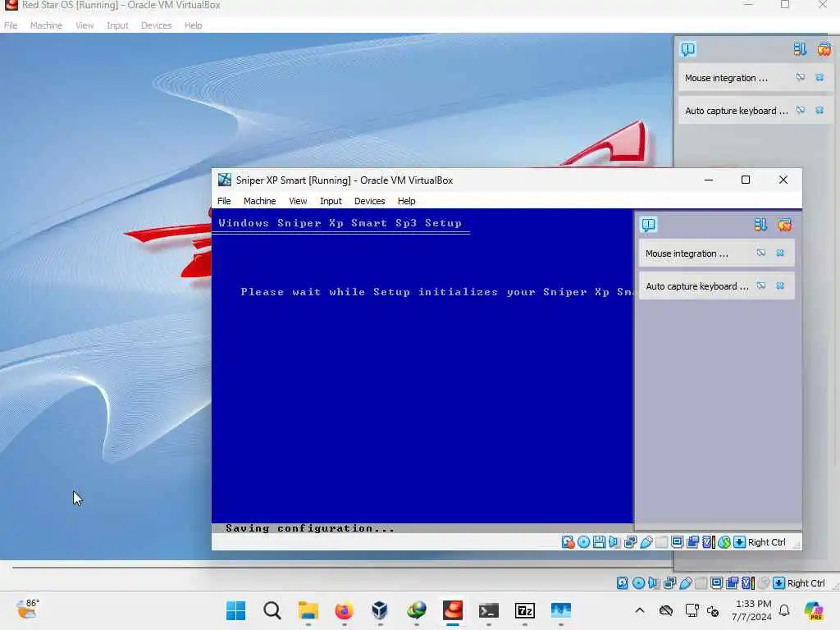Open the File menu in Sniper XP window
840x630 pixels.
[224, 201]
